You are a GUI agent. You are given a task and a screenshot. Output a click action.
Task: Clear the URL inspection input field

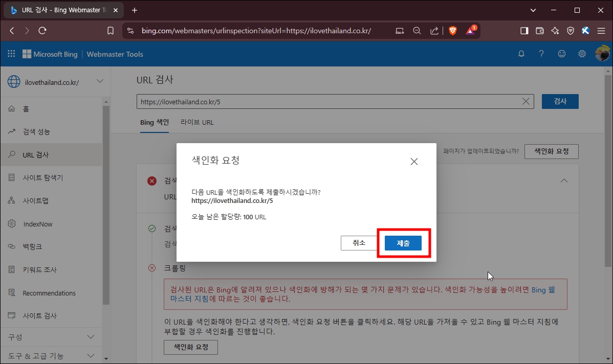click(526, 101)
